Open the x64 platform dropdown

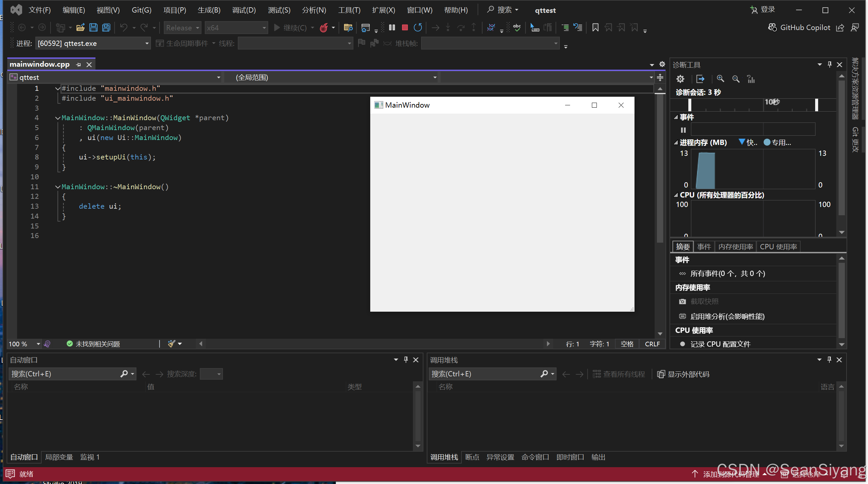[236, 28]
